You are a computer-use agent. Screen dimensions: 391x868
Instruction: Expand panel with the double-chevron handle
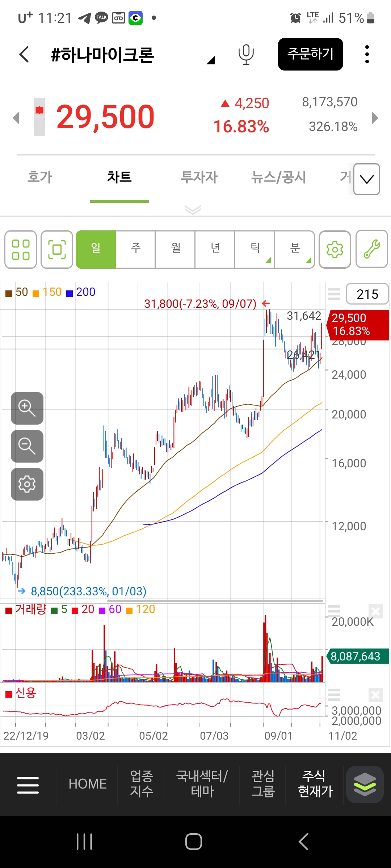(x=193, y=210)
